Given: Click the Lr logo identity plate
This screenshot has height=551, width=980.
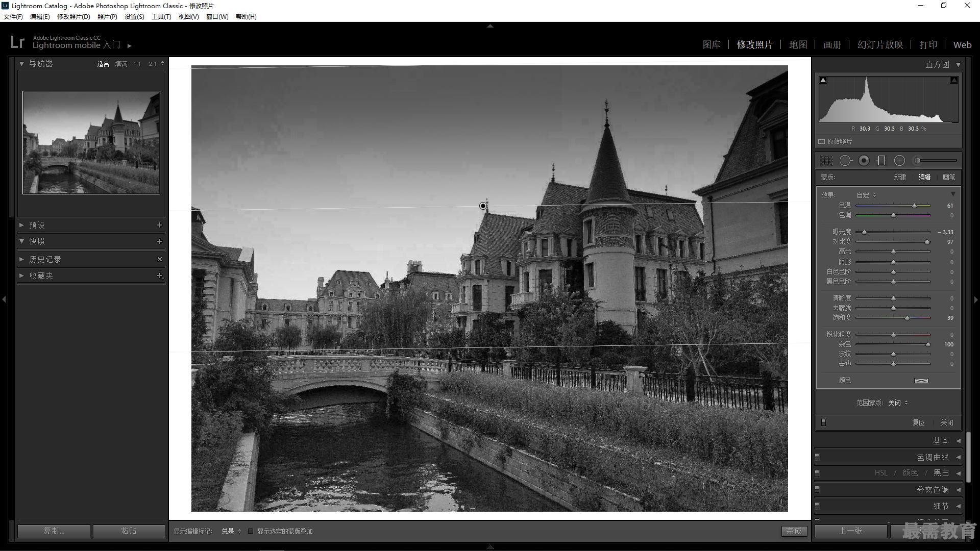Looking at the screenshot, I should [17, 42].
